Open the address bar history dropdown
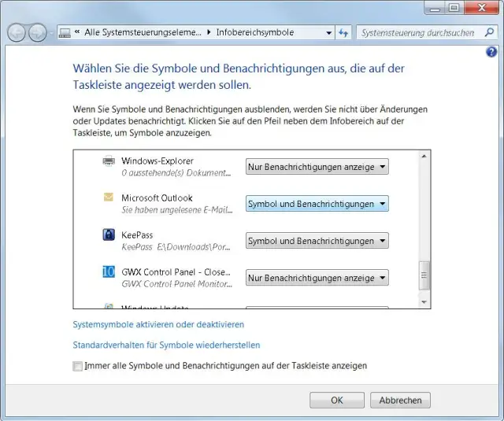Screen dimensions: 504x421 [328, 33]
